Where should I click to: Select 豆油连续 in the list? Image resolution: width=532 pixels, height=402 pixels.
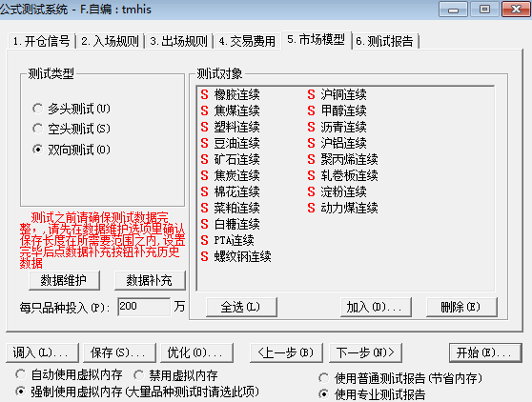coord(236,143)
